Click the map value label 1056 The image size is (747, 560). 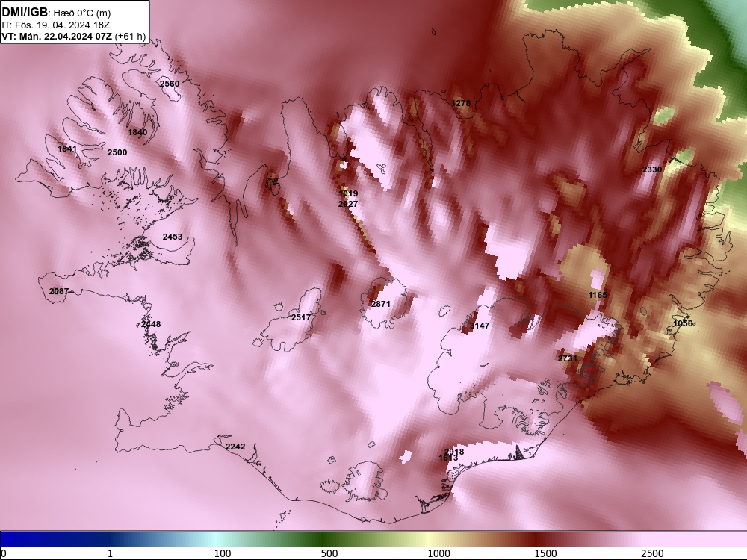pos(683,323)
